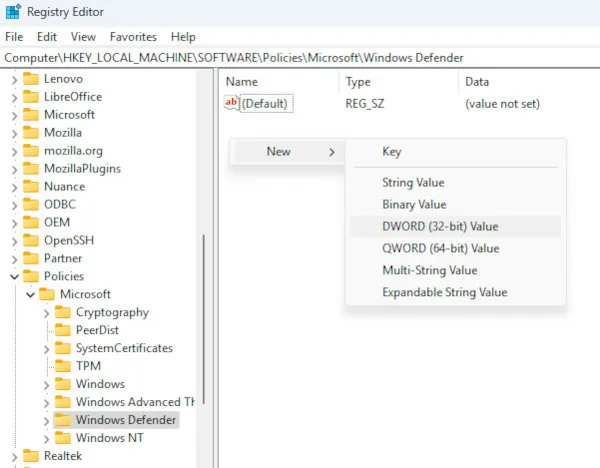Click the ODBC folder icon

tap(31, 204)
